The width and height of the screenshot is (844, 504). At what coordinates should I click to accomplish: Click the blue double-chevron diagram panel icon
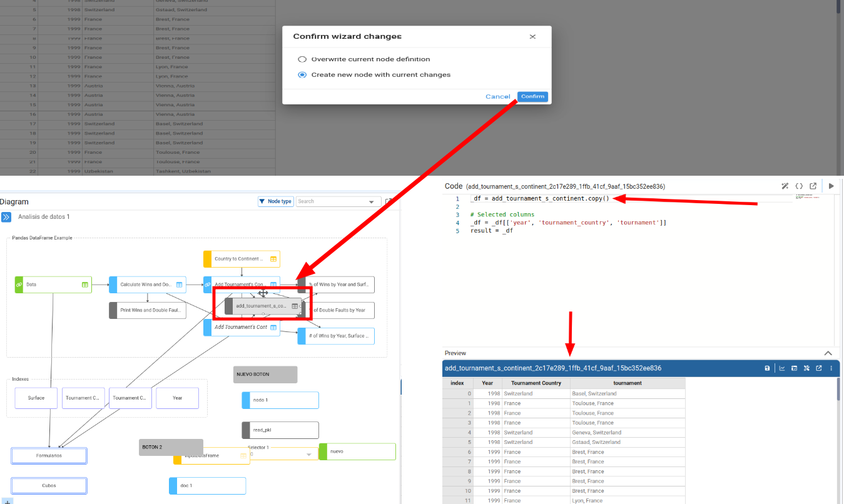click(x=6, y=217)
